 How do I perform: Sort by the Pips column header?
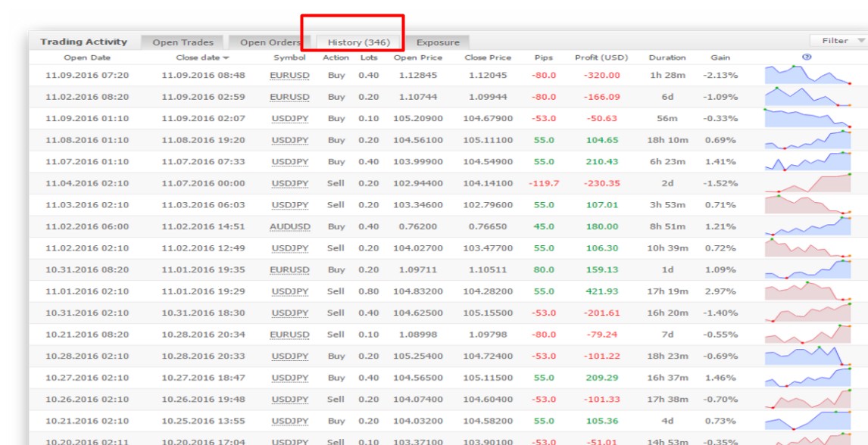pyautogui.click(x=544, y=58)
